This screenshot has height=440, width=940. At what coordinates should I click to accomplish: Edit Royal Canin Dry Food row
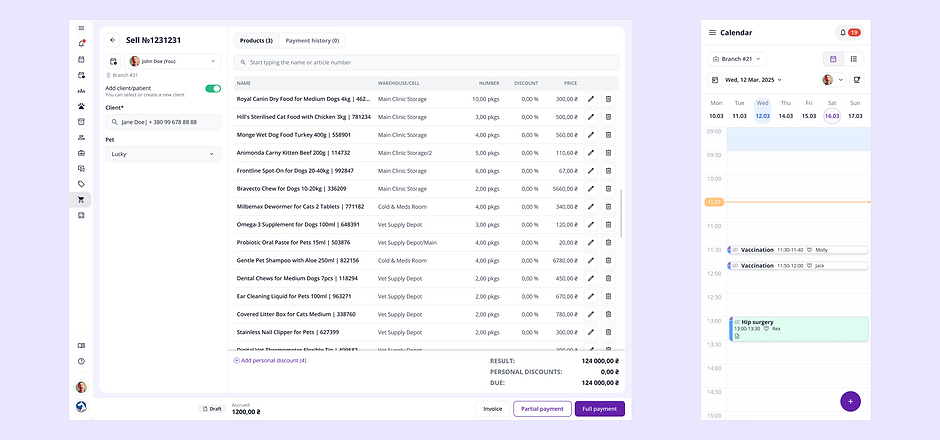click(x=590, y=99)
